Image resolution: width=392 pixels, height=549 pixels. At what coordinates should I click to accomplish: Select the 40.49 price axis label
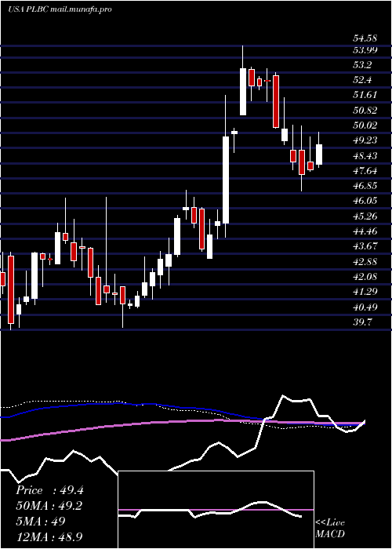[x=364, y=307]
